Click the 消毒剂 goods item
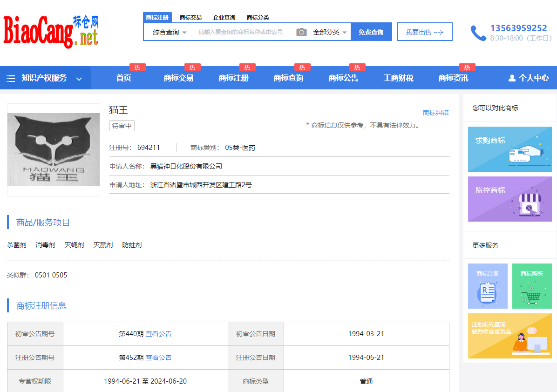 (46, 245)
